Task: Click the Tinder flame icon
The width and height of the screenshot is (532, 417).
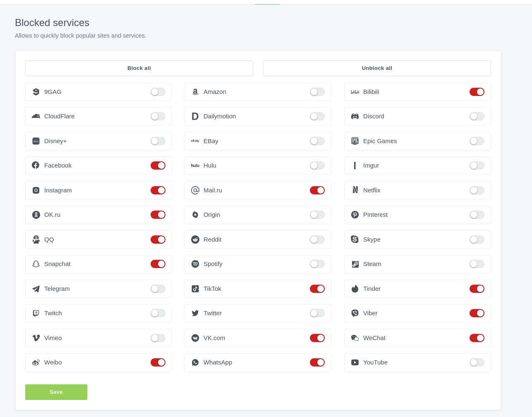Action: pyautogui.click(x=355, y=289)
